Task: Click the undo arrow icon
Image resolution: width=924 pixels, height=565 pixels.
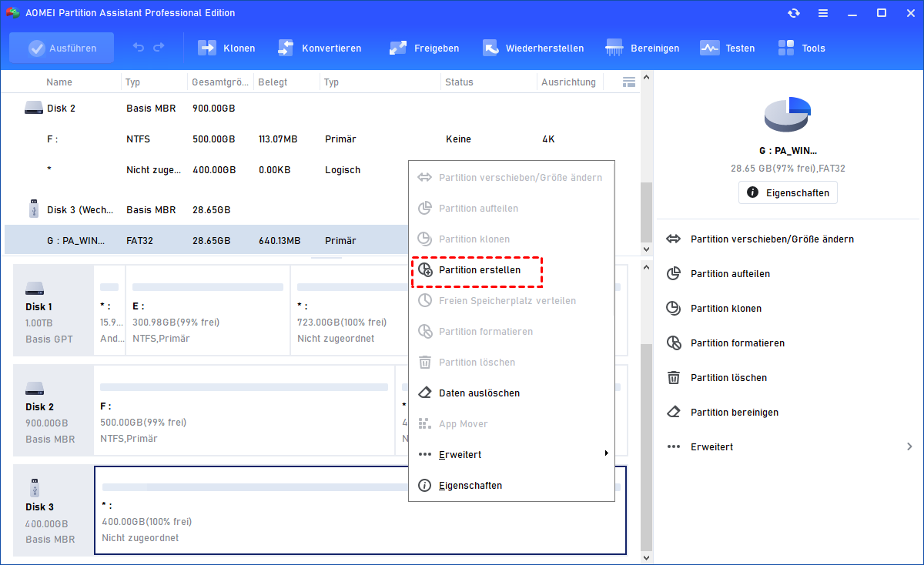Action: tap(139, 48)
